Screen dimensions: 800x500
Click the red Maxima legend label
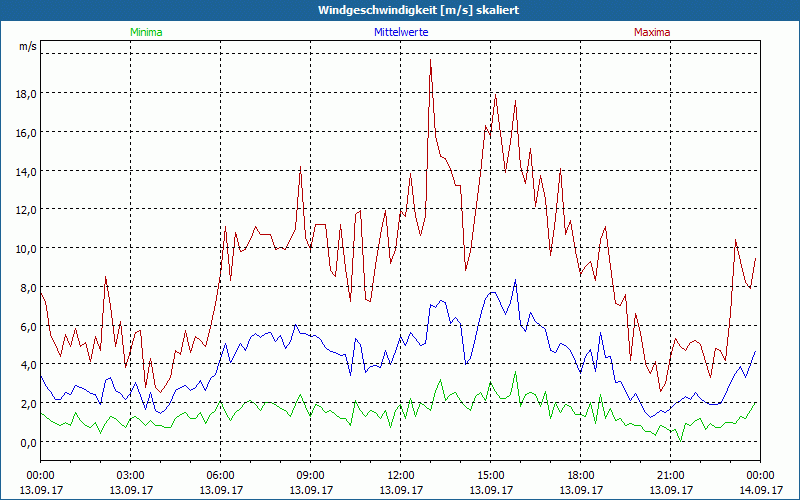pos(652,32)
